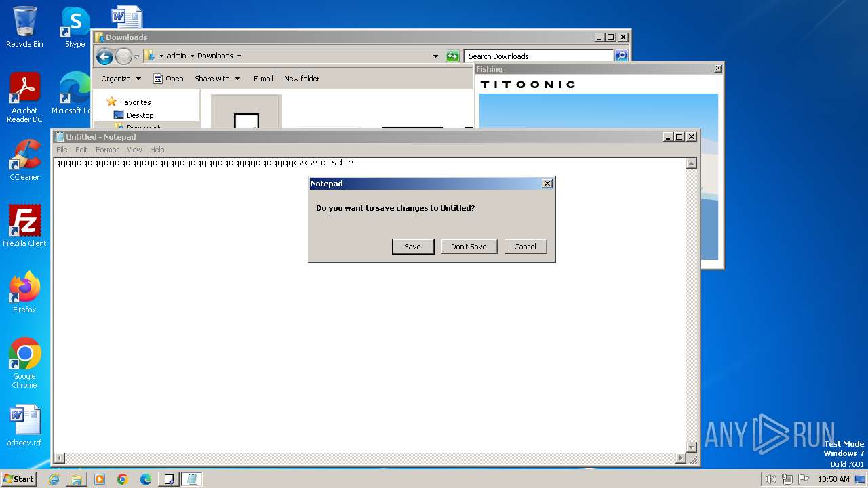Open the address bar history dropdown
This screenshot has height=488, width=868.
(435, 56)
